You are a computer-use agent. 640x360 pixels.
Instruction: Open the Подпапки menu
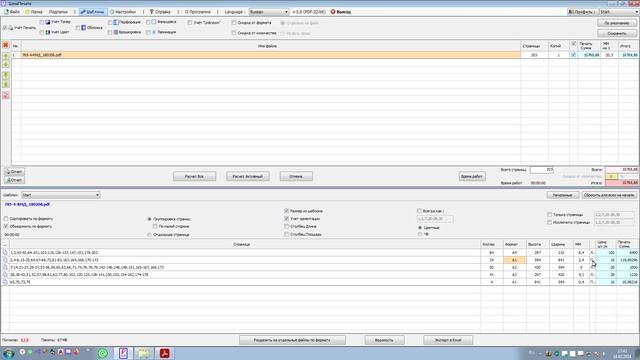tap(58, 12)
